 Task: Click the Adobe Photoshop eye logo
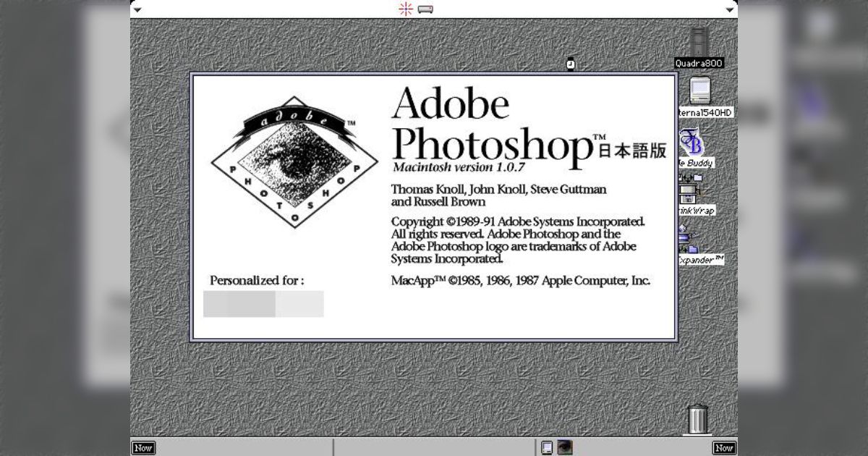point(294,162)
